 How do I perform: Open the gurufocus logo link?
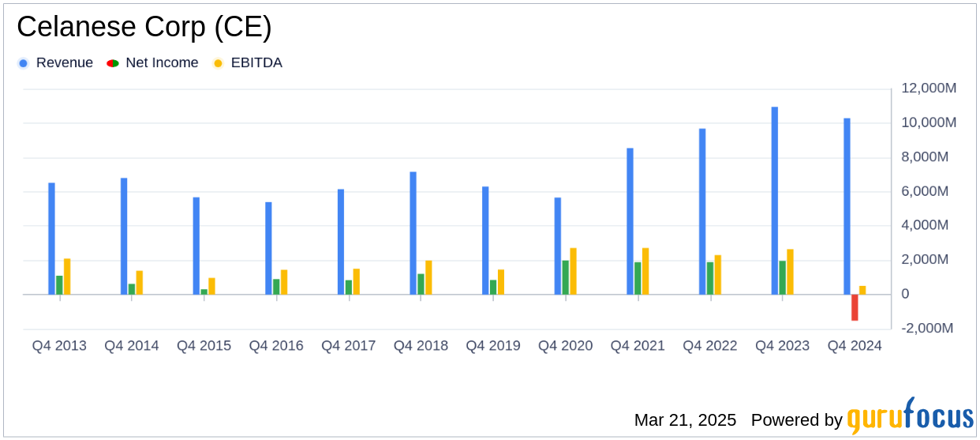[x=910, y=416]
